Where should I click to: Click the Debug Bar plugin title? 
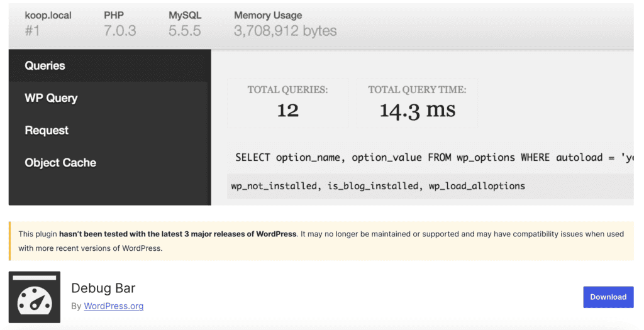click(103, 288)
